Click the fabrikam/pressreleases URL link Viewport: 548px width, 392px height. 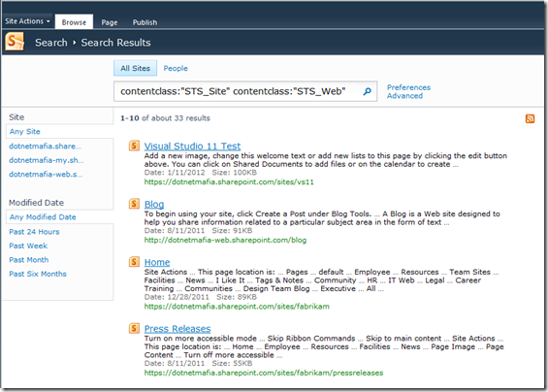[x=264, y=373]
